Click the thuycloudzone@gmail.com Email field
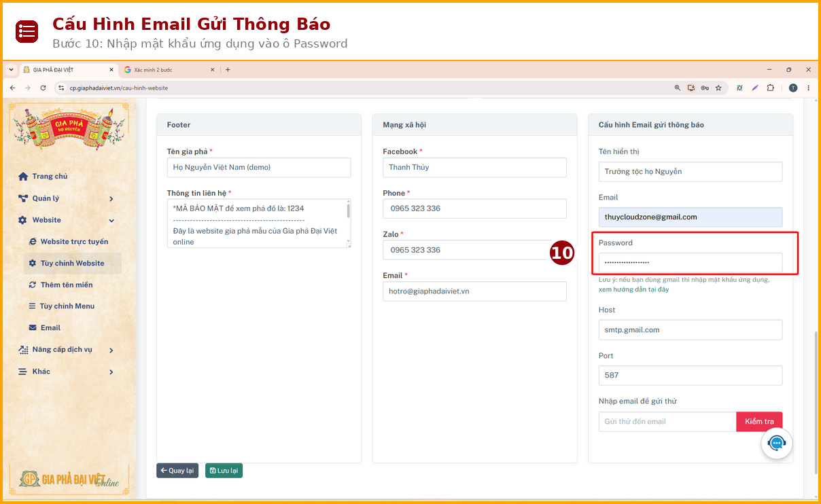The height and width of the screenshot is (504, 821). (691, 217)
